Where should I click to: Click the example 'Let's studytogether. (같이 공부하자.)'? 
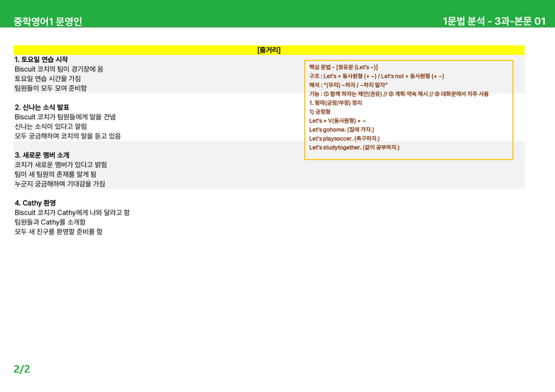point(354,147)
